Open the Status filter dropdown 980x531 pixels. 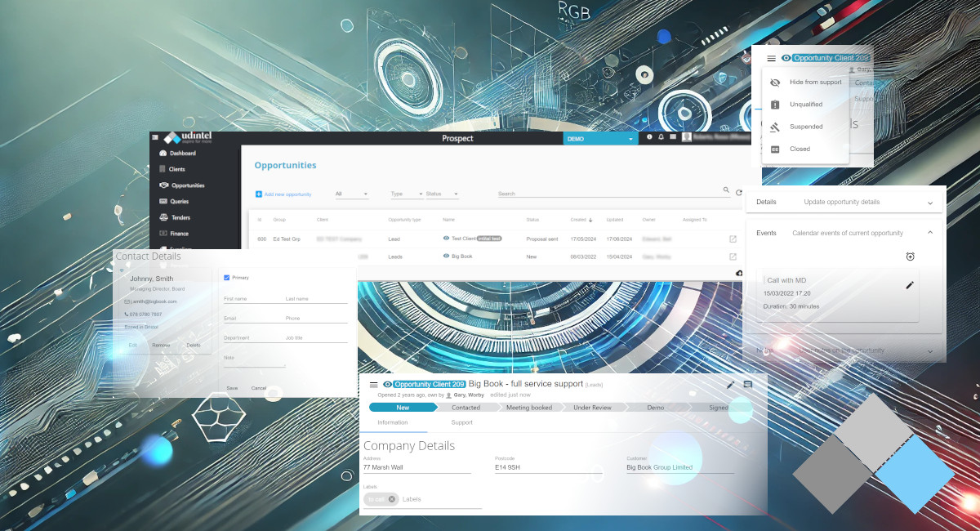tap(442, 194)
